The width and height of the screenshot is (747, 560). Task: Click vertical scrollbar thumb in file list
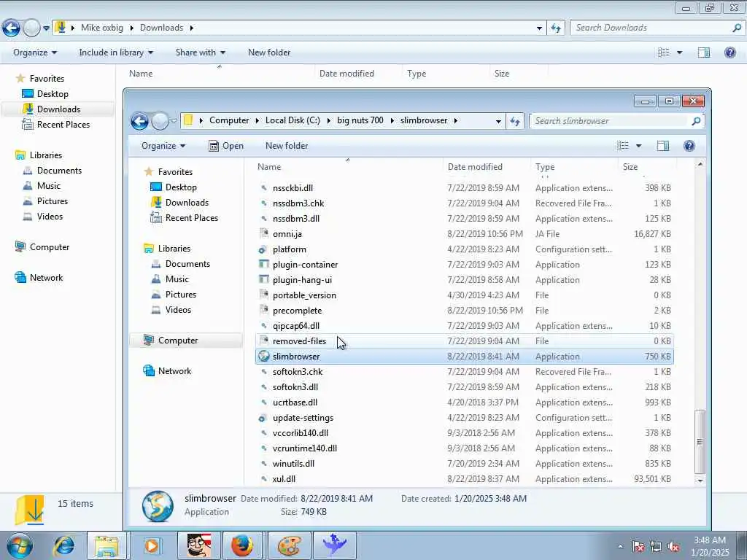(x=700, y=441)
